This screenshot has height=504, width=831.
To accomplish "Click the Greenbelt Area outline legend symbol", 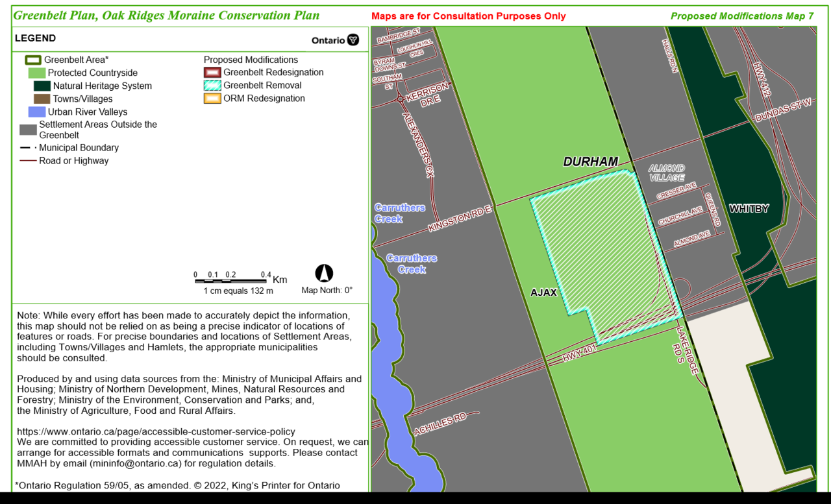I will pyautogui.click(x=33, y=60).
